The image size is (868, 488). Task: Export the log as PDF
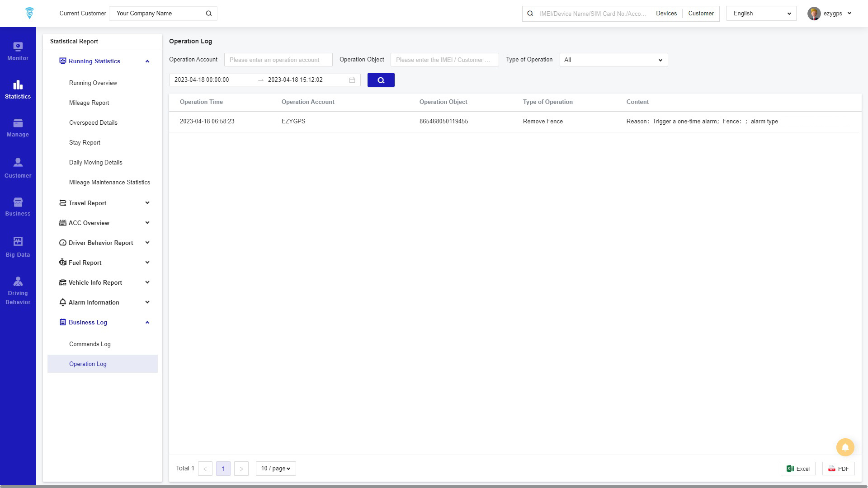838,469
